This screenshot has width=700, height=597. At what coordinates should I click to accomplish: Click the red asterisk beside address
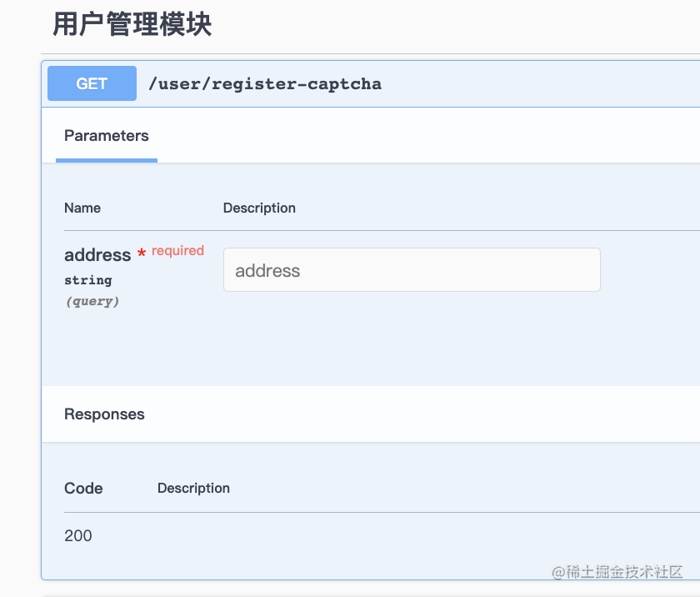point(142,253)
